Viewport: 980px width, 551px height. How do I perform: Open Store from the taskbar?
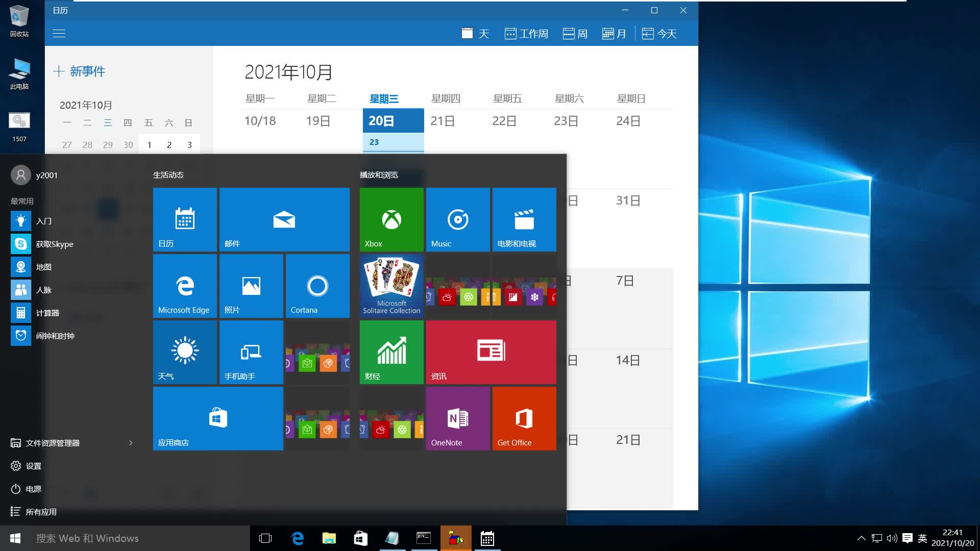(361, 538)
